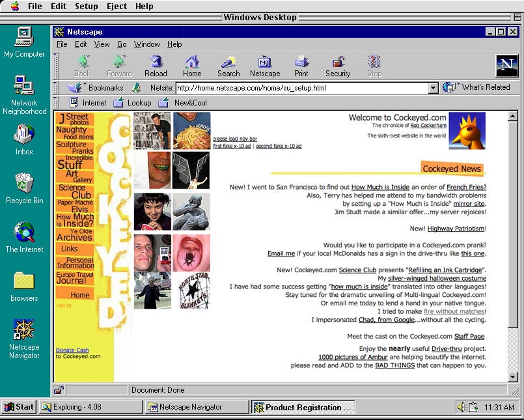This screenshot has height=420, width=524.
Task: Switch to Product Registration taskbar button
Action: click(x=303, y=407)
